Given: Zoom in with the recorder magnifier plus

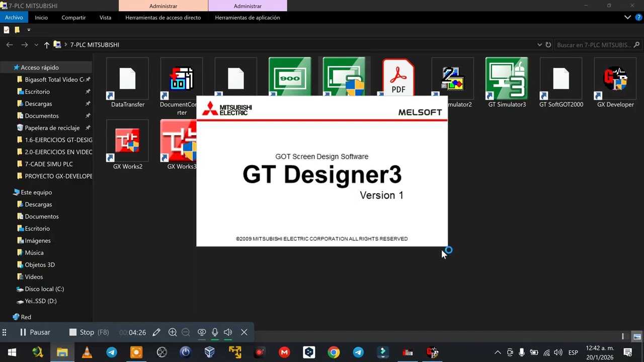Looking at the screenshot, I should coord(173,332).
